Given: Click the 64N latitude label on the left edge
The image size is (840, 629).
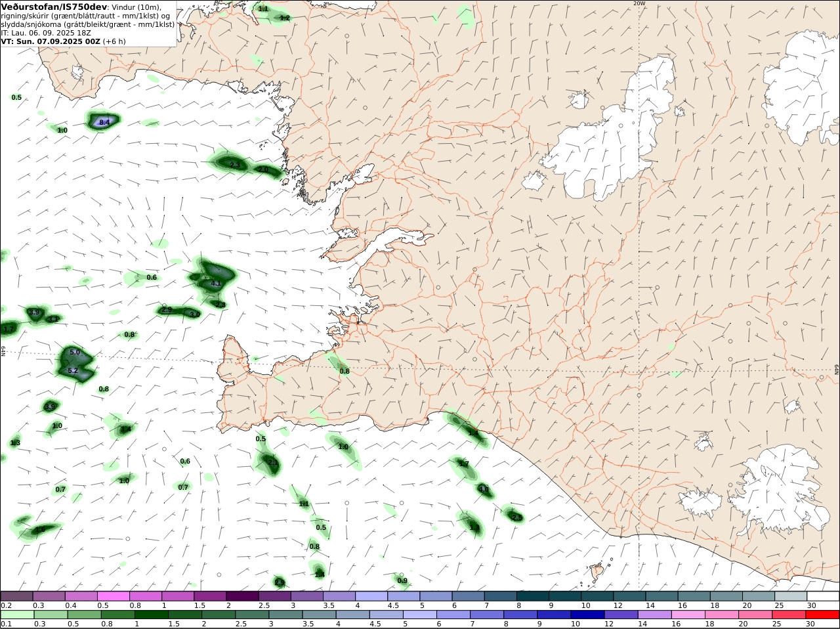Looking at the screenshot, I should [3, 351].
